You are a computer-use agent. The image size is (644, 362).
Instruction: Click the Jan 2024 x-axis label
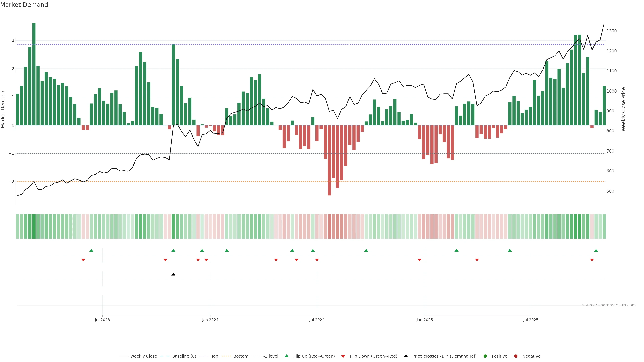tap(210, 320)
